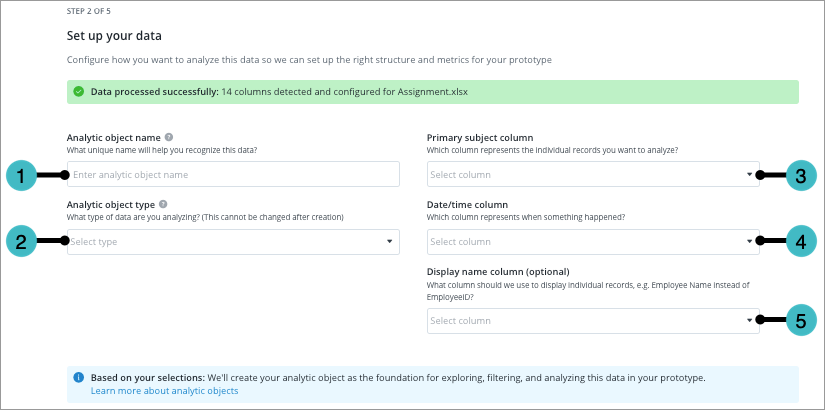Click the 'Based on your selections' info text
Image resolution: width=825 pixels, height=410 pixels.
398,378
